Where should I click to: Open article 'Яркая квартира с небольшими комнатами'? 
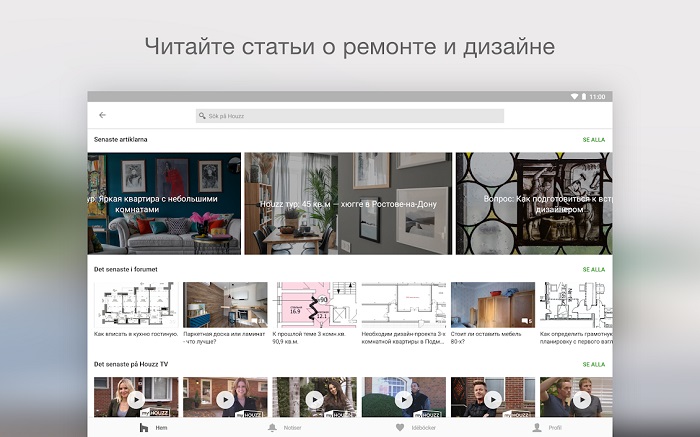(x=164, y=204)
